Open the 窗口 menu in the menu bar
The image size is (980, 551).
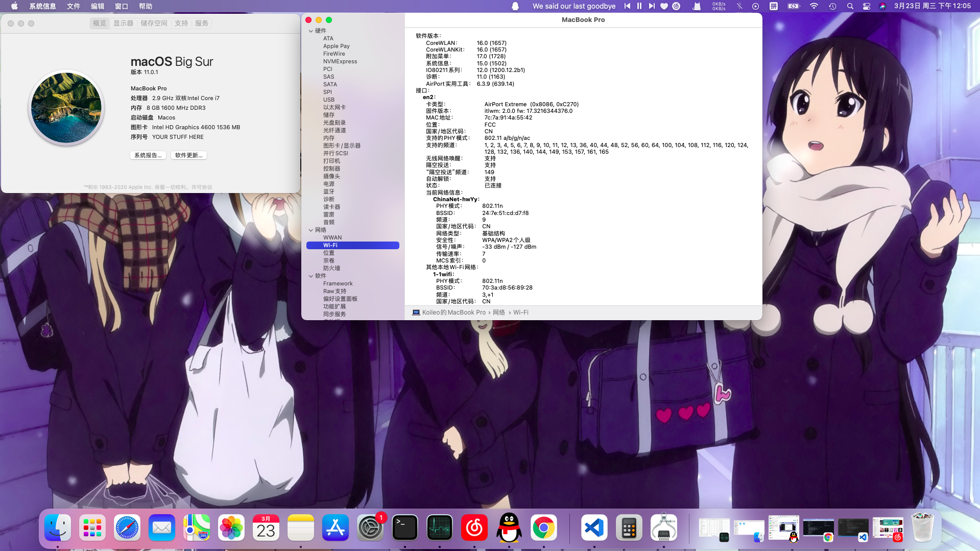tap(122, 6)
